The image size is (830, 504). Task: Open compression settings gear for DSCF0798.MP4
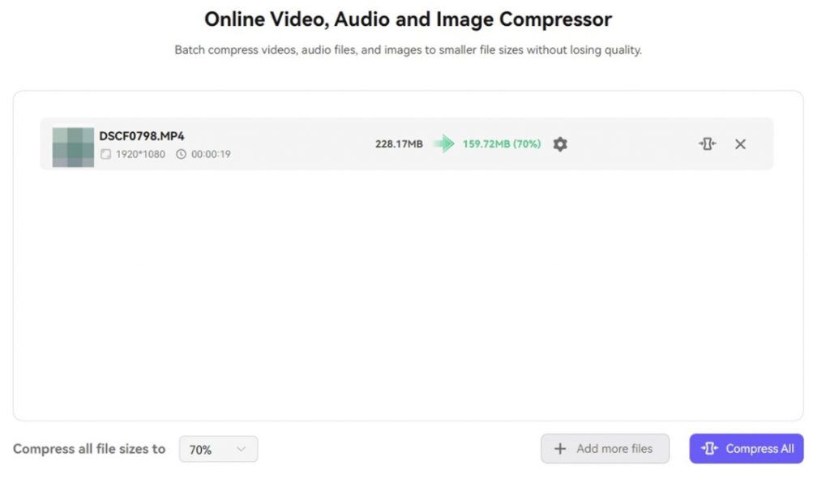point(560,144)
